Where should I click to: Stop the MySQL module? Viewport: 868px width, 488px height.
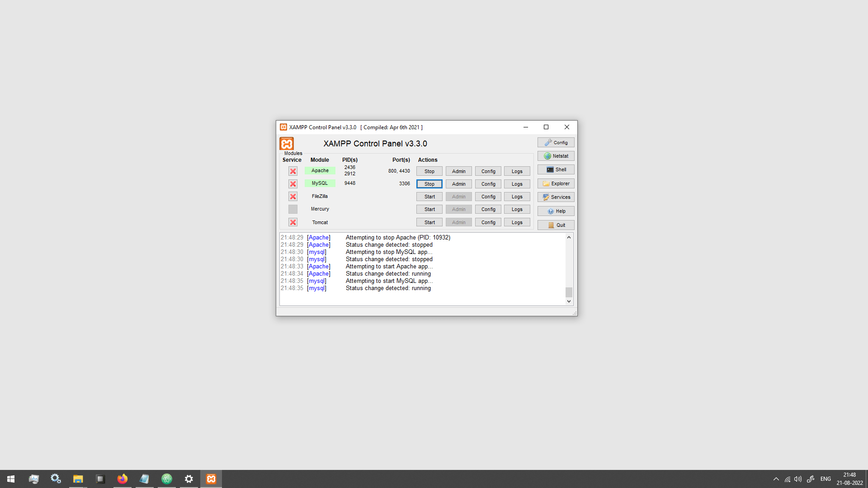tap(429, 184)
